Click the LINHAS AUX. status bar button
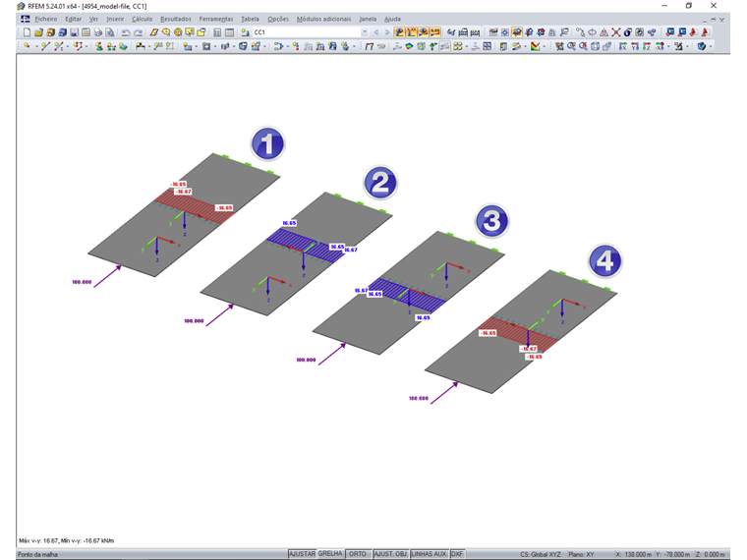The height and width of the screenshot is (560, 747). tap(429, 554)
